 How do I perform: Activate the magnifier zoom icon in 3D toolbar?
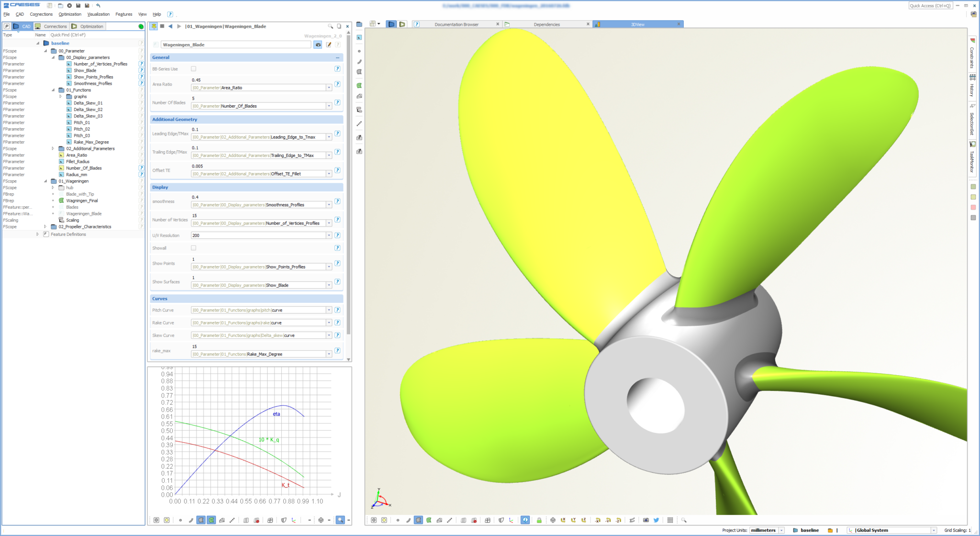tap(684, 520)
